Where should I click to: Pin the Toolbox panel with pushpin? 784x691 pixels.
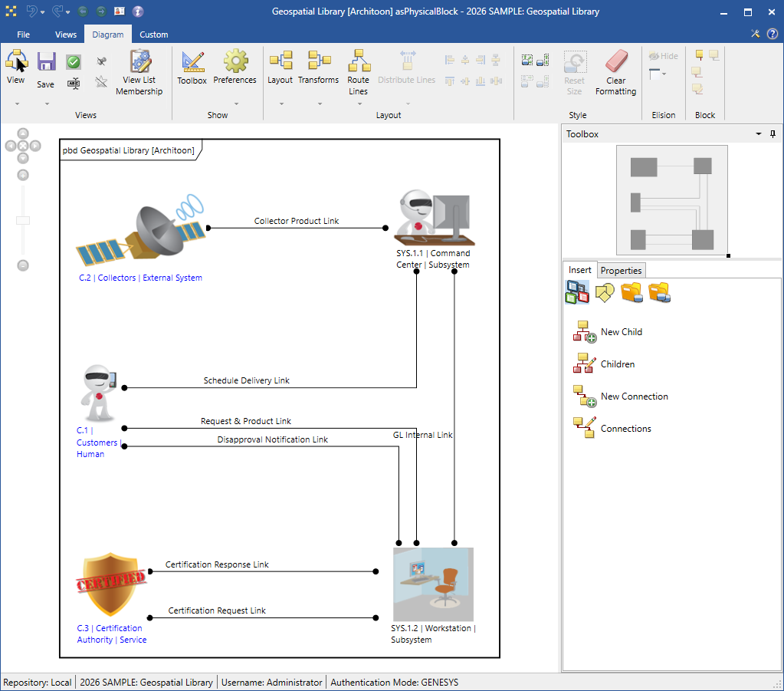(773, 134)
